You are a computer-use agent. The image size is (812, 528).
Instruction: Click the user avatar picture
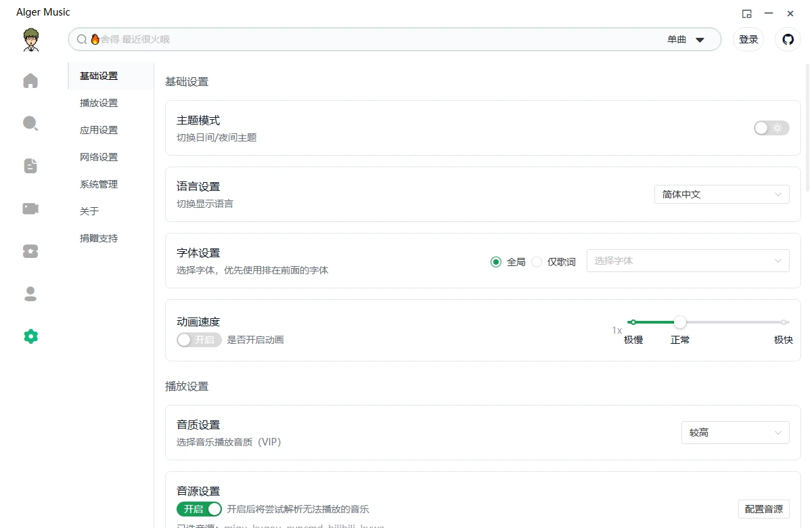point(30,40)
